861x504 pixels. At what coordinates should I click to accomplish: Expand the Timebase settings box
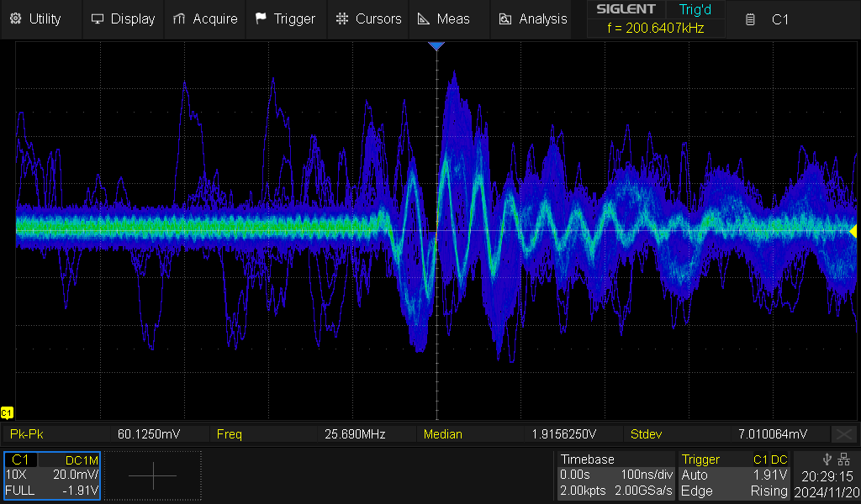click(x=616, y=475)
